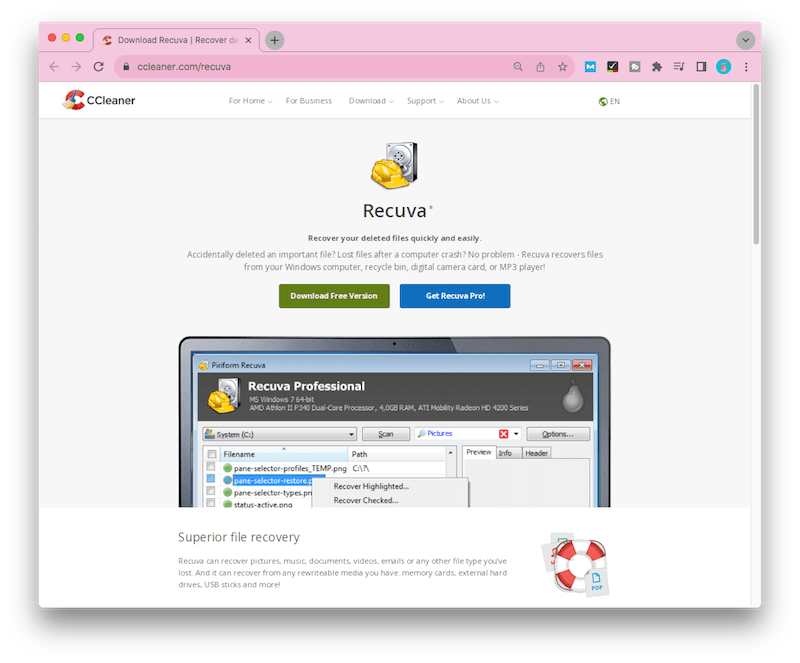
Task: Click the Scan button
Action: tap(386, 434)
